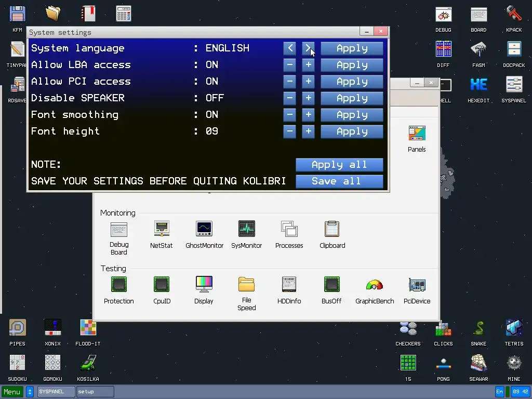Click plus for Disable SPEAKER
Screen dimensions: 532x399
[308, 98]
